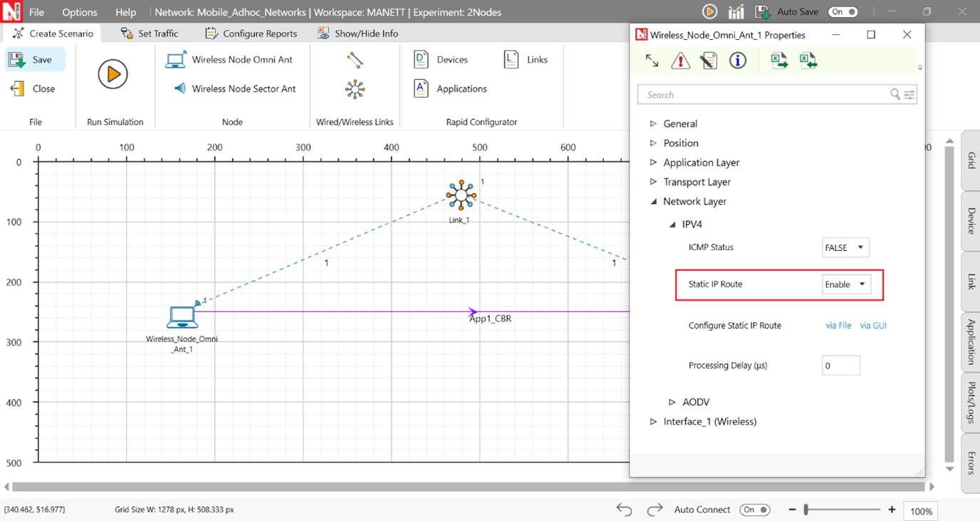
Task: Click the zoom slider handle
Action: (x=806, y=510)
